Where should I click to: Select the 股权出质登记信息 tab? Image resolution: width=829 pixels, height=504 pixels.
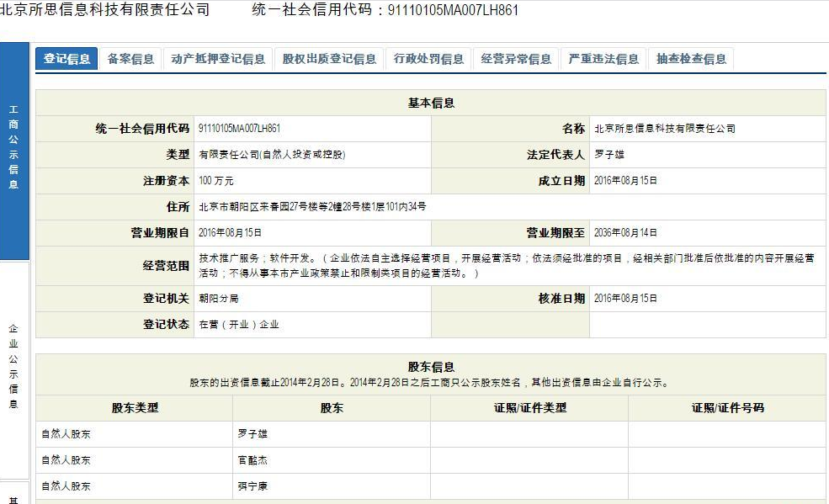(x=329, y=59)
